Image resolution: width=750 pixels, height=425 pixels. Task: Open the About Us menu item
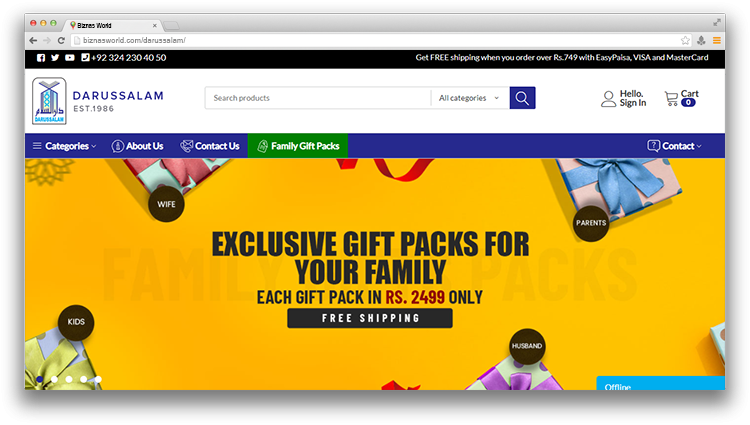click(137, 146)
